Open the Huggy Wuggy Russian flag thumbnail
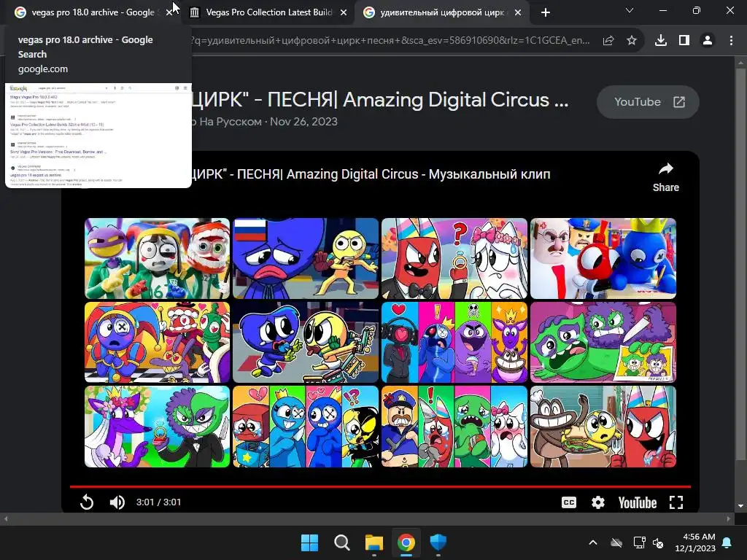The width and height of the screenshot is (747, 560). pyautogui.click(x=306, y=259)
